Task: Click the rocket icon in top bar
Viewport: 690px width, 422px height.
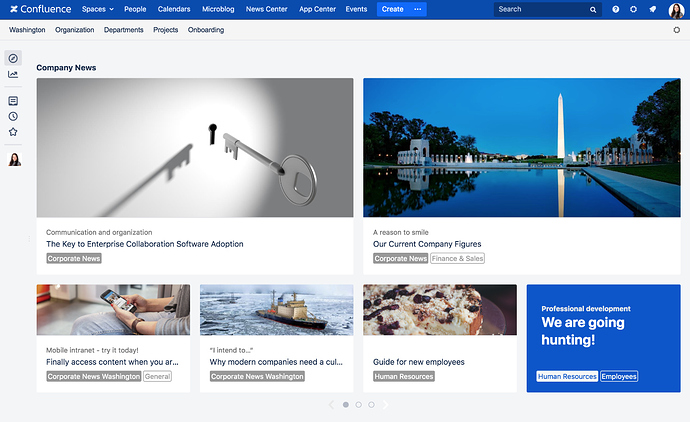Action: (x=652, y=9)
